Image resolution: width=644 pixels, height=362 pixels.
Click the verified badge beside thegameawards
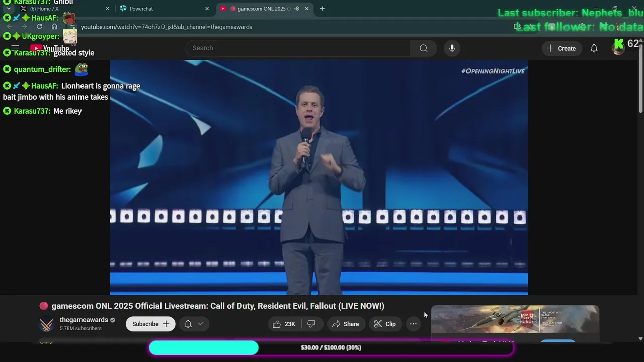click(113, 320)
